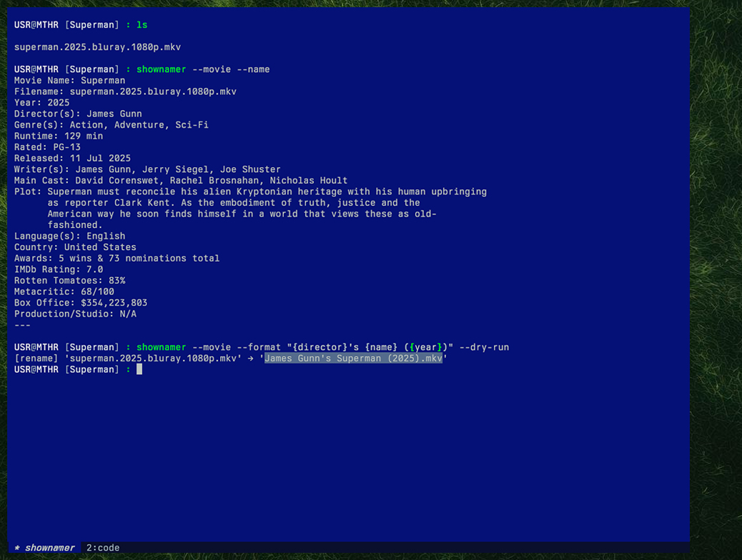Click the terminal cursor at the last prompt
Viewport: 742px width, 560px height.
coord(139,369)
